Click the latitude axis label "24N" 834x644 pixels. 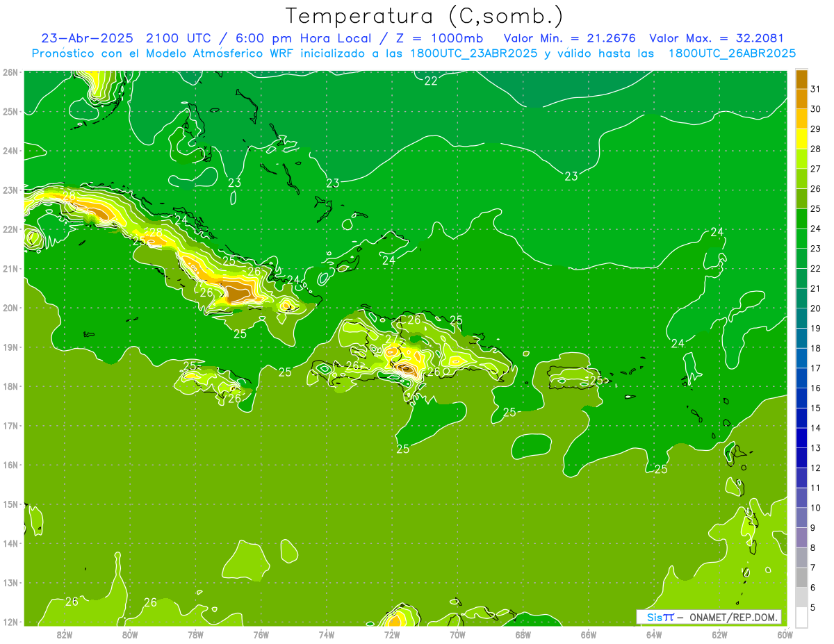[11, 151]
